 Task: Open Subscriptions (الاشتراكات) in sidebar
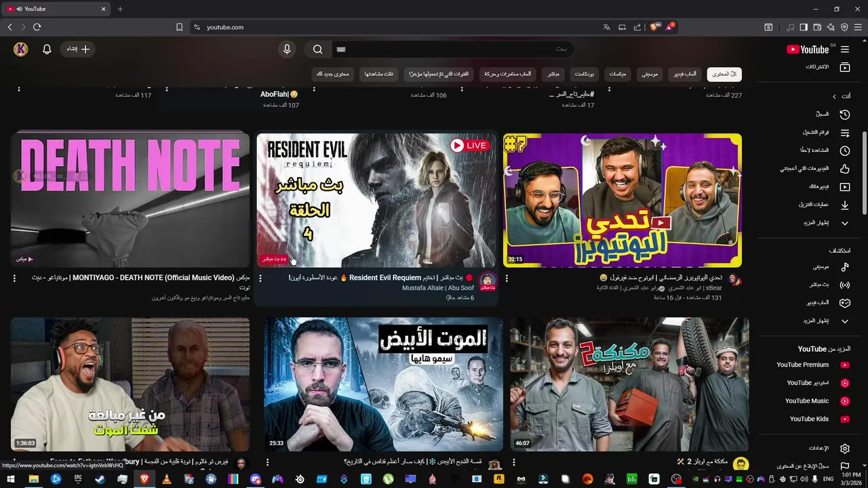pyautogui.click(x=827, y=67)
